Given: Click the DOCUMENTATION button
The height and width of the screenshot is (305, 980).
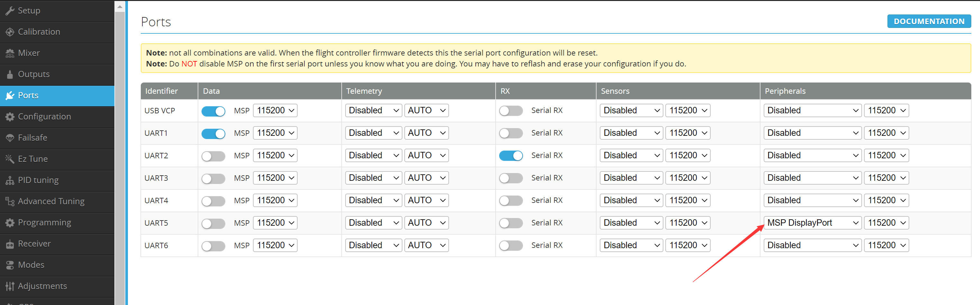Looking at the screenshot, I should coord(929,21).
